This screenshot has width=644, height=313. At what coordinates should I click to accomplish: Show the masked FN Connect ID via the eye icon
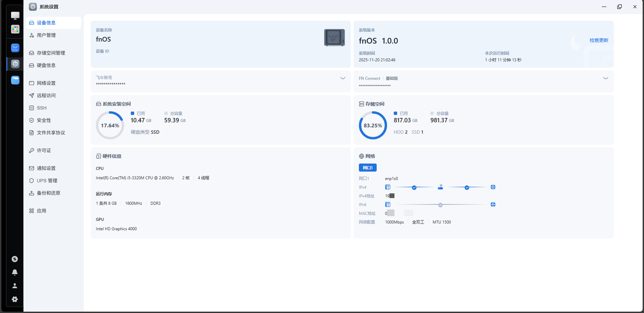pyautogui.click(x=606, y=78)
